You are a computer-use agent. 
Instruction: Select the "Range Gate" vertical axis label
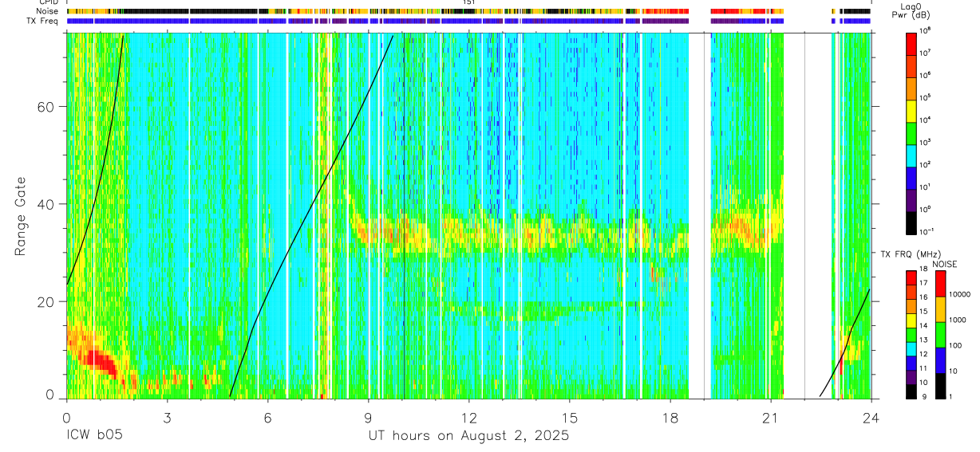click(21, 216)
